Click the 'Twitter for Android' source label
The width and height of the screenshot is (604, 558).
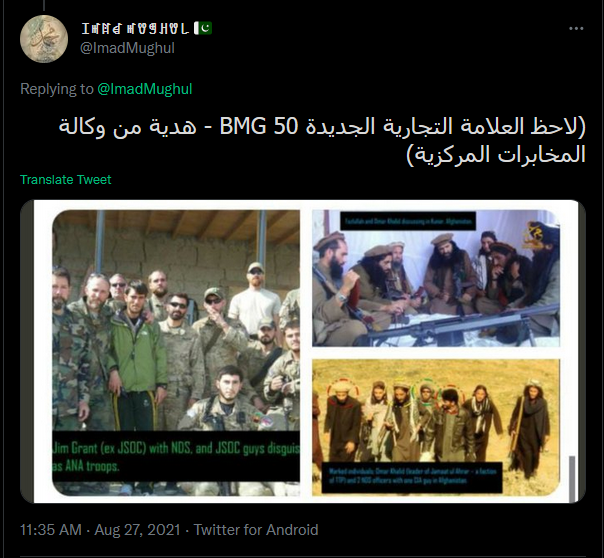point(256,530)
